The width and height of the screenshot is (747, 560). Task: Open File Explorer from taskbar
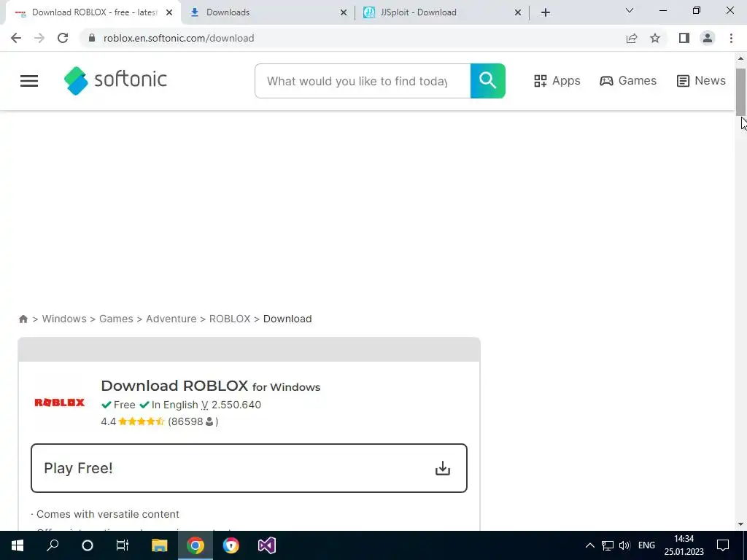(160, 545)
